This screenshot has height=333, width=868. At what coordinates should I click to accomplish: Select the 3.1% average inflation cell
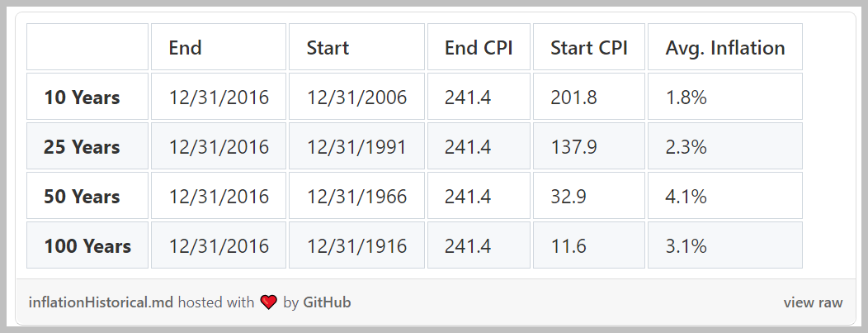[x=686, y=246]
